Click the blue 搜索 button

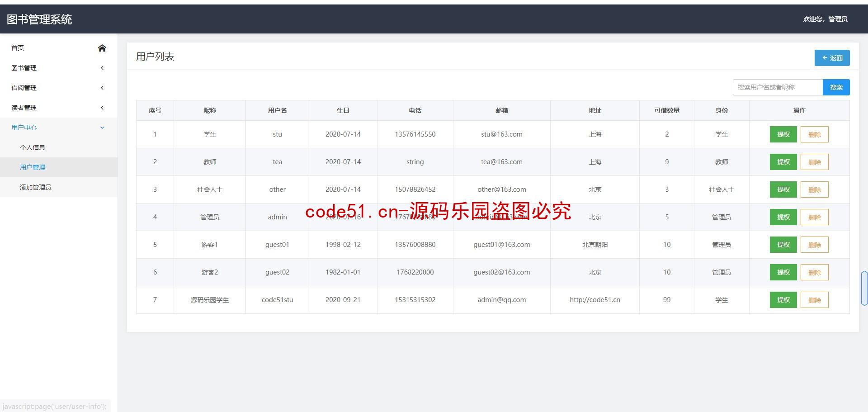836,87
